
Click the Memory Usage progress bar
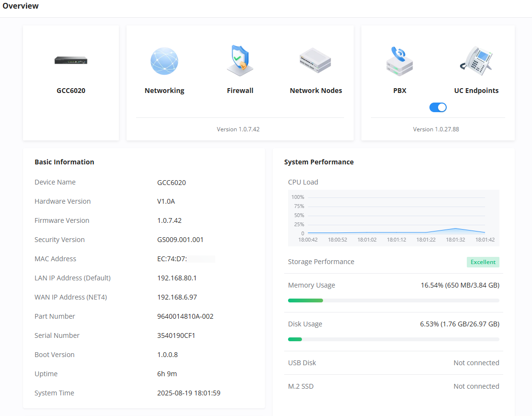[393, 300]
